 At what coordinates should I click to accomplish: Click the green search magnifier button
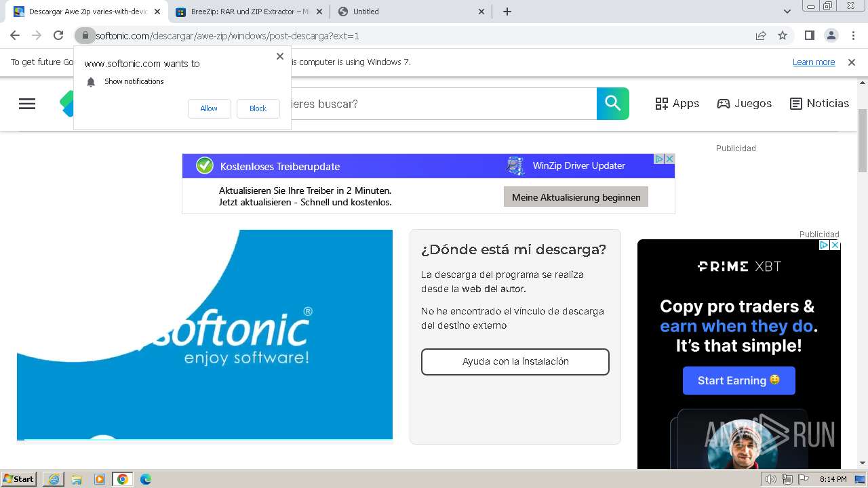(x=613, y=104)
